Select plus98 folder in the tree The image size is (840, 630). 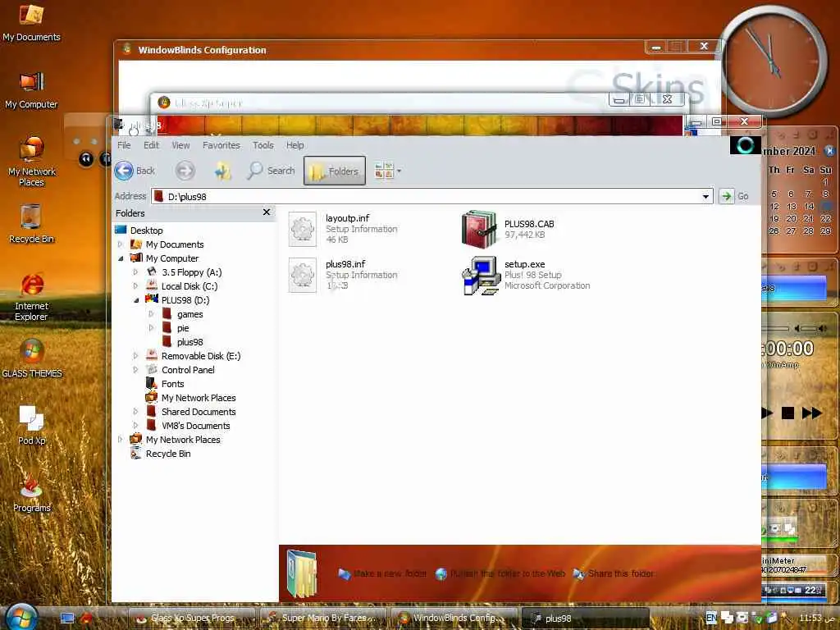click(x=189, y=342)
